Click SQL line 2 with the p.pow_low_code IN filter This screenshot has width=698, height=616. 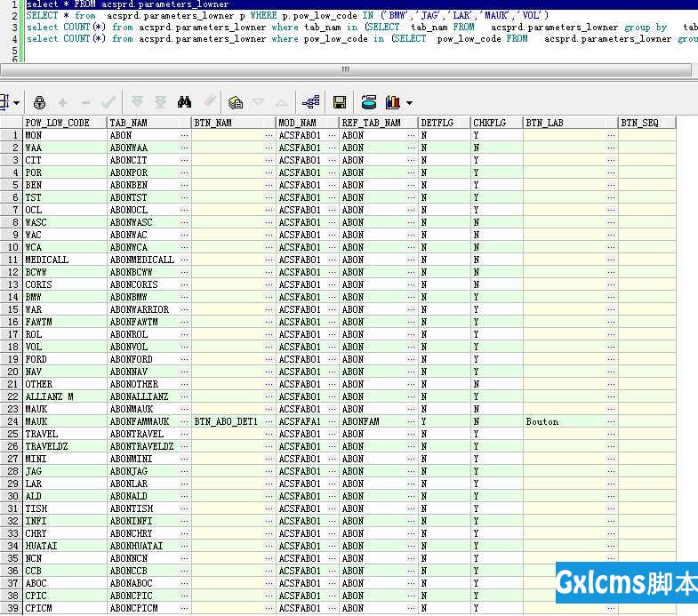(287, 16)
